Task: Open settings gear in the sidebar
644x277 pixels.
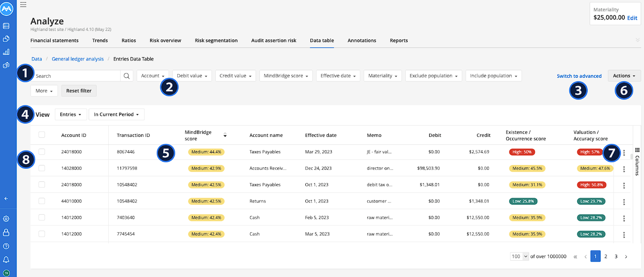Action: [x=7, y=219]
